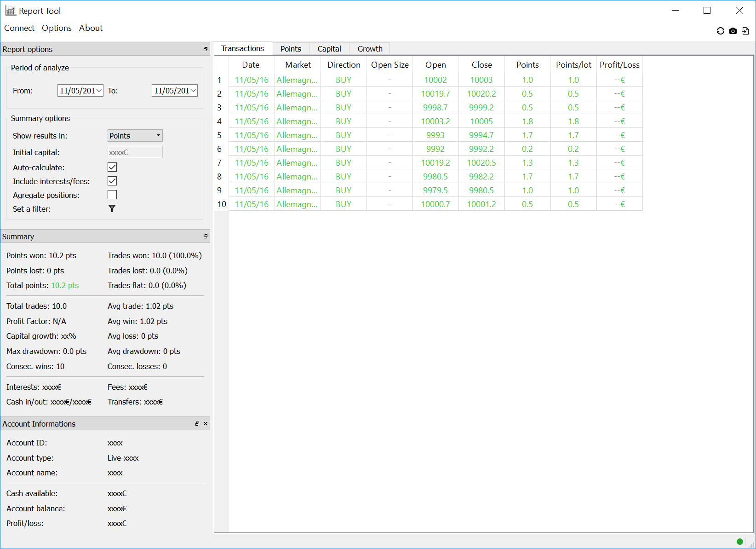Sort by the Points/lot column header

(574, 65)
